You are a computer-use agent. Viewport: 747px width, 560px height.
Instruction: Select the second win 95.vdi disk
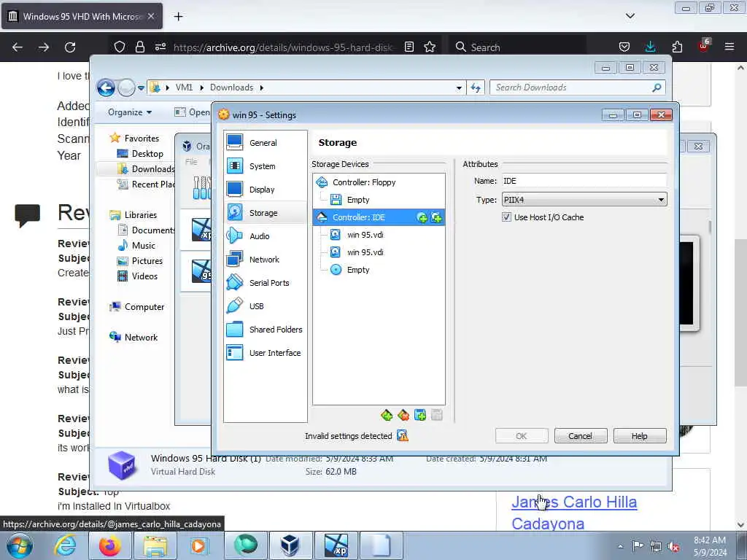365,252
